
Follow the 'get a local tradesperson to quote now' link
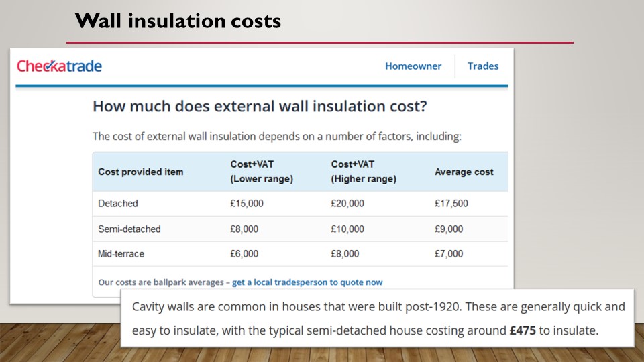click(307, 282)
